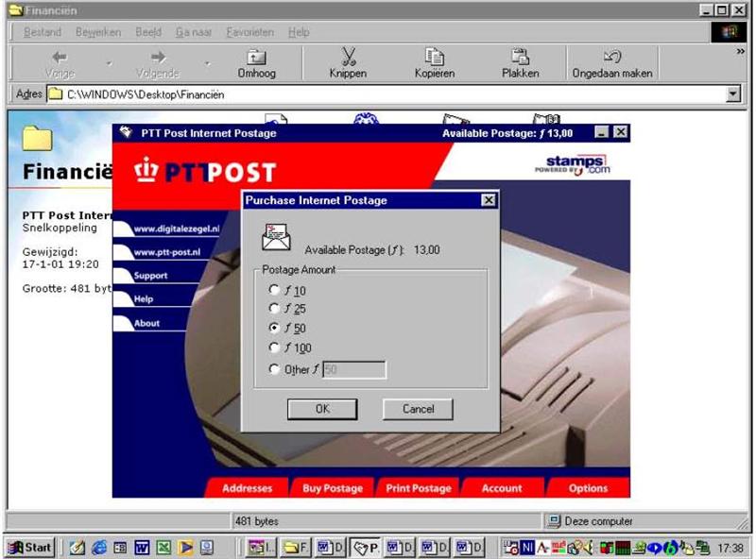
Task: Open the About side link
Action: (x=146, y=323)
